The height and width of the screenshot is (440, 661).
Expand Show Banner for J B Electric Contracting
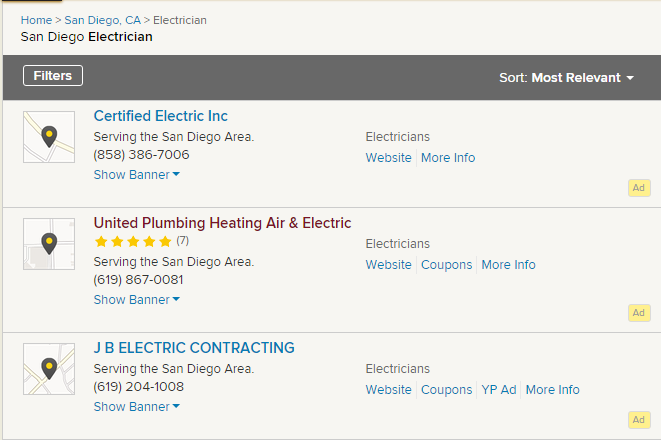pyautogui.click(x=136, y=407)
